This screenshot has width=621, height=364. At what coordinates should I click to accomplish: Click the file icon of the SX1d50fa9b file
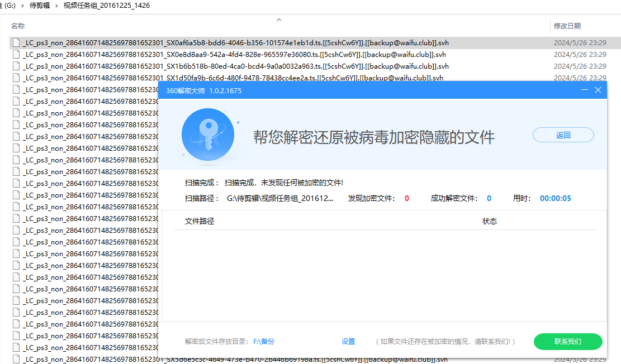(16, 78)
